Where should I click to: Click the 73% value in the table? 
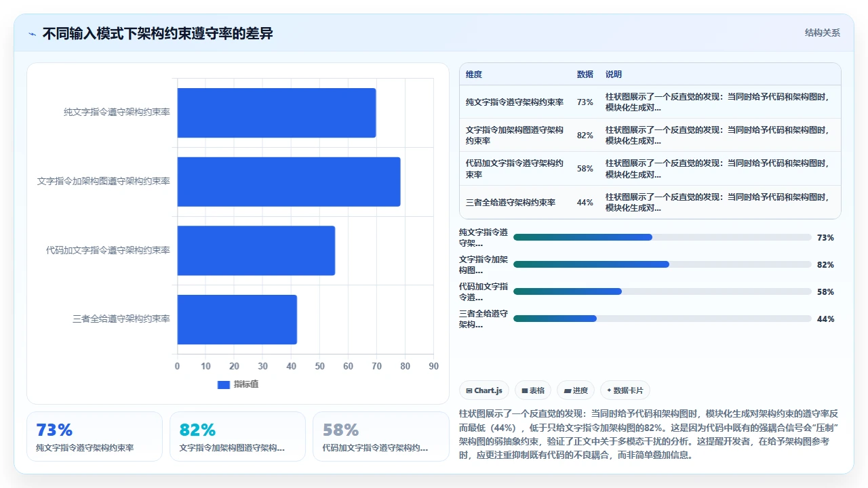pyautogui.click(x=585, y=102)
